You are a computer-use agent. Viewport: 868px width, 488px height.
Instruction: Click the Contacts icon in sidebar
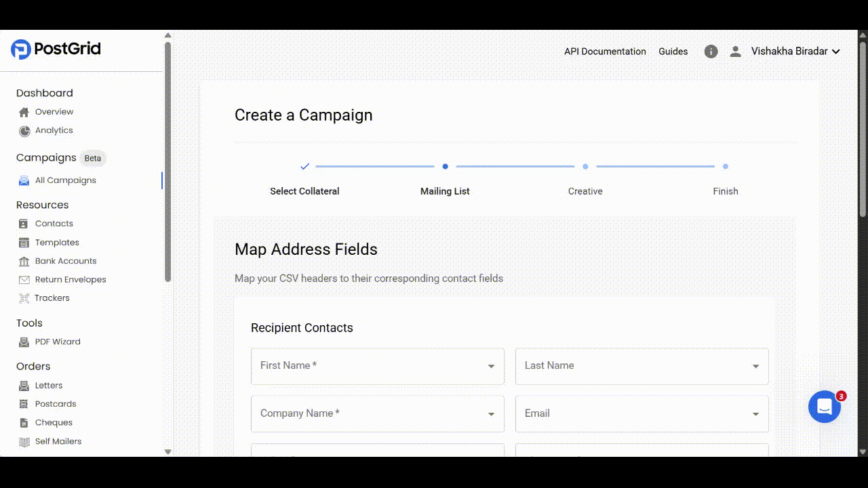tap(24, 224)
